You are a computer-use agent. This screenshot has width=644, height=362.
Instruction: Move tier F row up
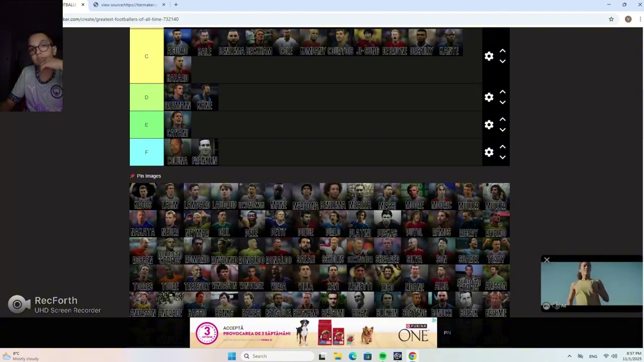click(x=502, y=147)
